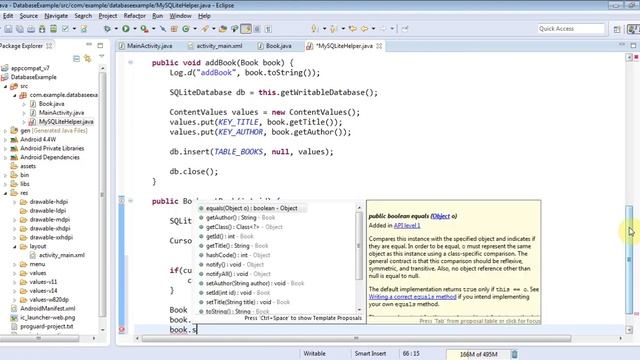Image resolution: width=640 pixels, height=360 pixels.
Task: Click the Open Perspective icon
Action: click(617, 29)
